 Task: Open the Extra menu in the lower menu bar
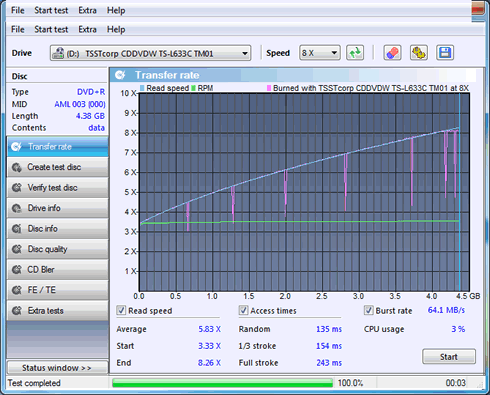pos(87,29)
